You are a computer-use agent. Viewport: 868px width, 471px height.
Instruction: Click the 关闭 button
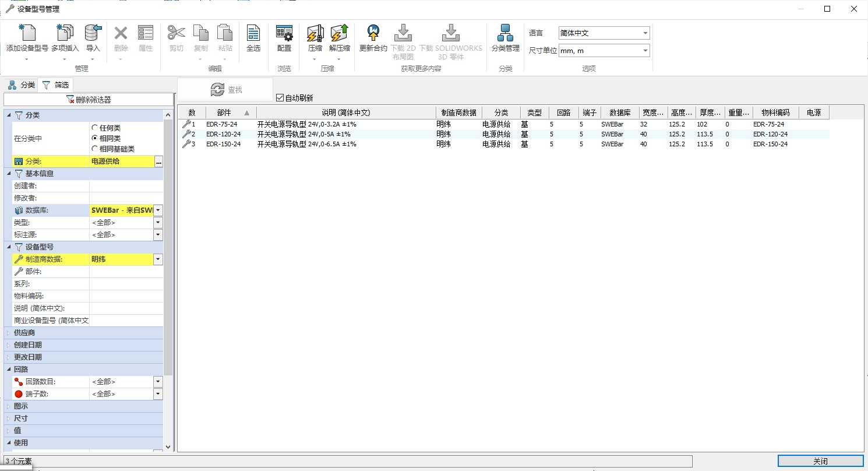coord(820,461)
